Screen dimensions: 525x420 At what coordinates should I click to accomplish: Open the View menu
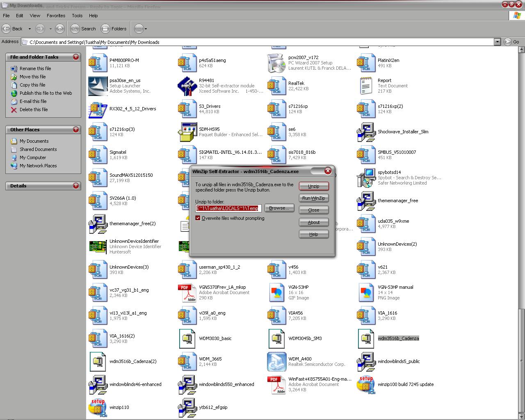click(35, 16)
